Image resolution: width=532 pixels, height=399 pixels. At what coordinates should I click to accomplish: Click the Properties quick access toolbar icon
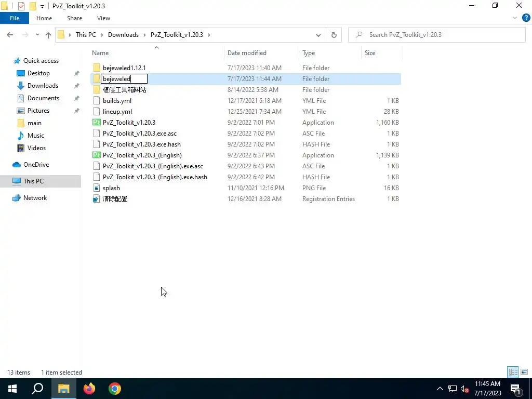point(21,6)
